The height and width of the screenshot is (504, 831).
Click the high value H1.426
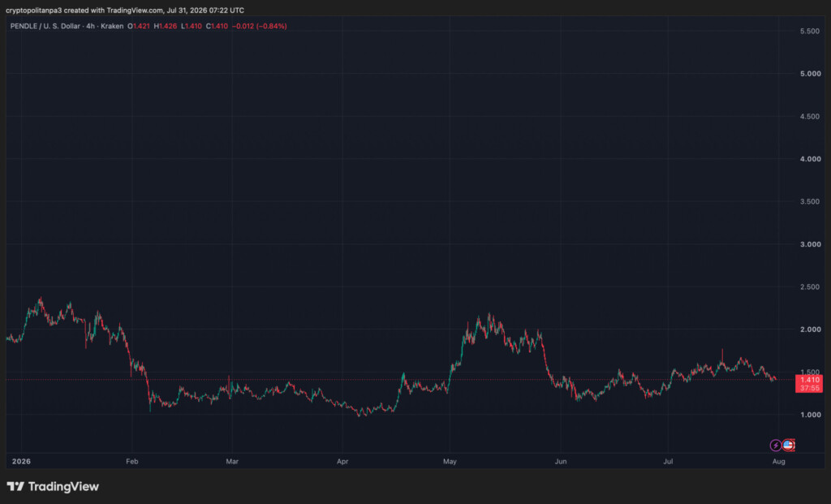point(166,26)
